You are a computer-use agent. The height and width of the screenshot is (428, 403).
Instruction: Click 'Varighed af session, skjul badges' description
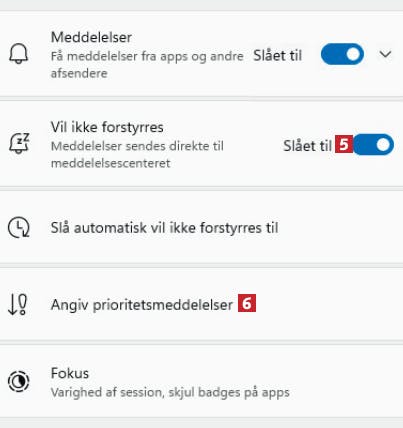[x=170, y=392]
